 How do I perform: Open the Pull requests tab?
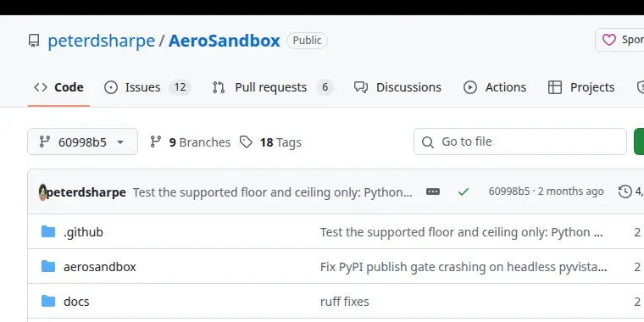click(x=273, y=87)
